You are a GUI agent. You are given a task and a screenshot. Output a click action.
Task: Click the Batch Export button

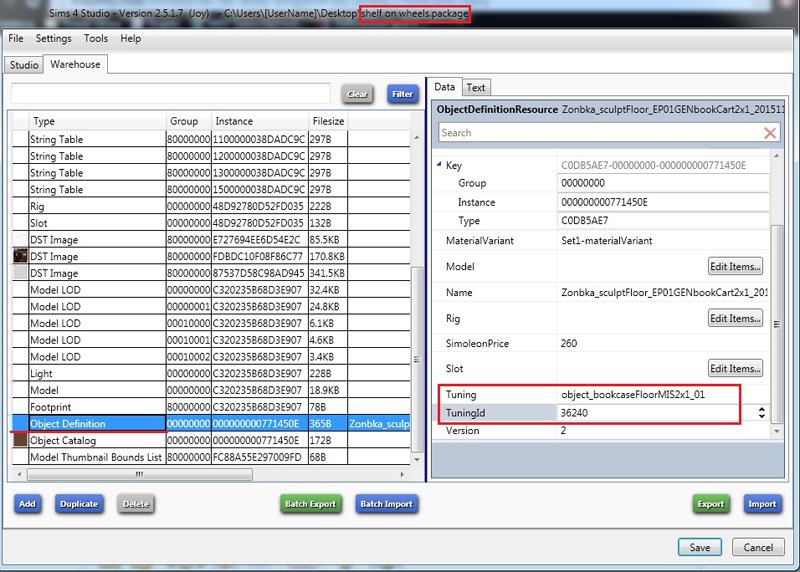[310, 504]
